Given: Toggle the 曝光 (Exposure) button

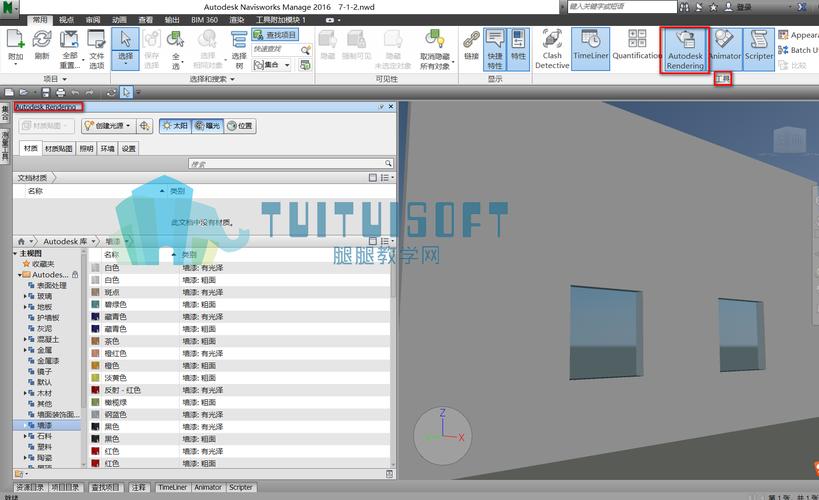Looking at the screenshot, I should point(207,126).
